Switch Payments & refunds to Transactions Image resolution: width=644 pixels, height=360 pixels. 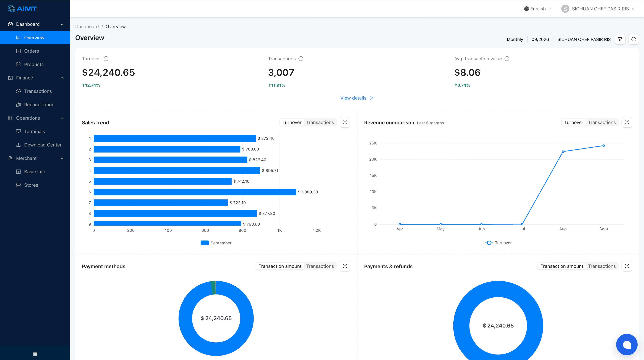(602, 266)
